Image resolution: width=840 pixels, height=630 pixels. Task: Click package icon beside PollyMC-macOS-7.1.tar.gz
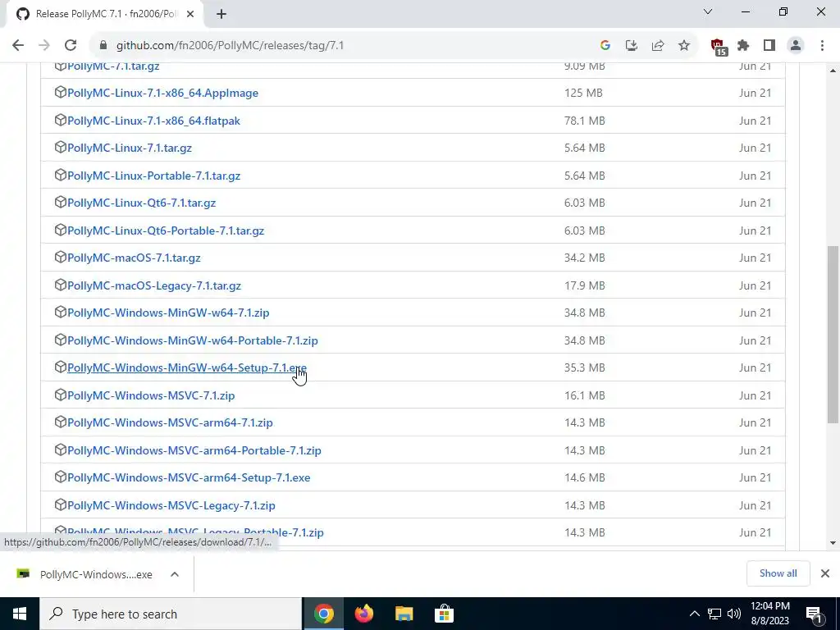[x=61, y=257]
